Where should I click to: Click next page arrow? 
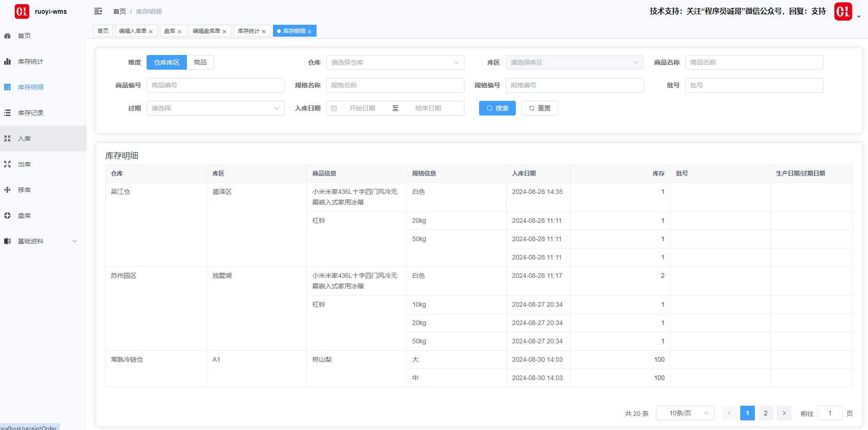[784, 413]
